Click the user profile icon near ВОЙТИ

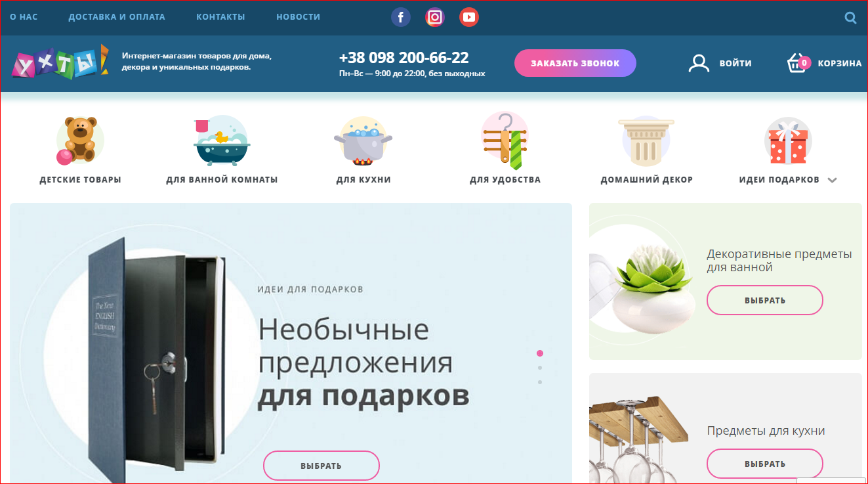pyautogui.click(x=699, y=62)
